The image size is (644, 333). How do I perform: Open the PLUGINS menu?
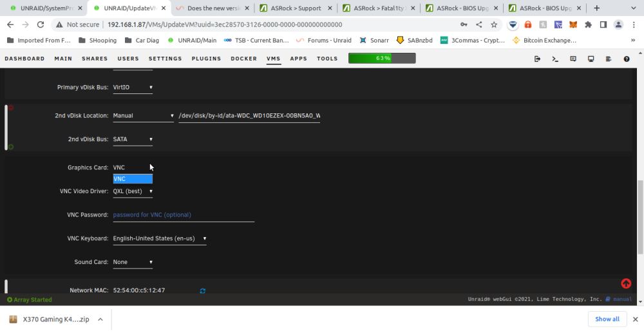[206, 59]
